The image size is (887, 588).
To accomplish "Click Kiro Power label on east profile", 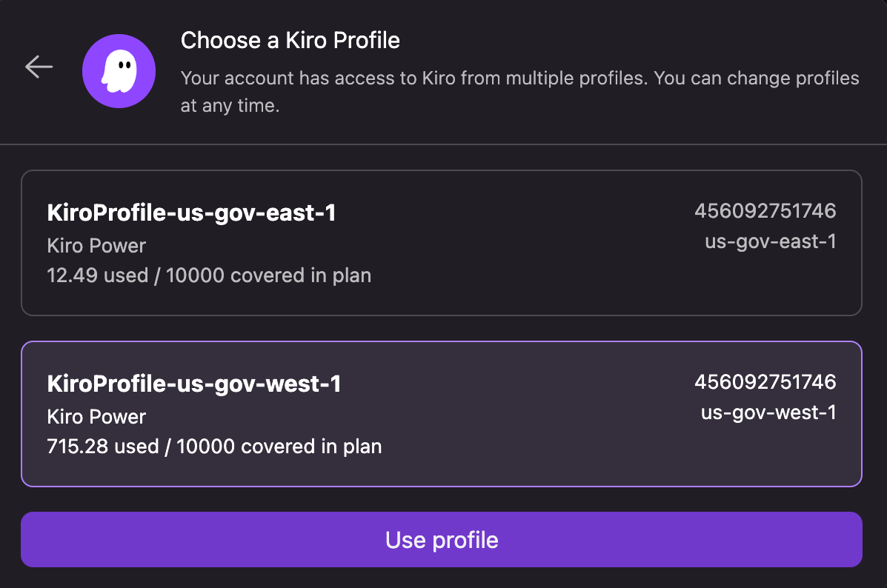I will coord(96,246).
